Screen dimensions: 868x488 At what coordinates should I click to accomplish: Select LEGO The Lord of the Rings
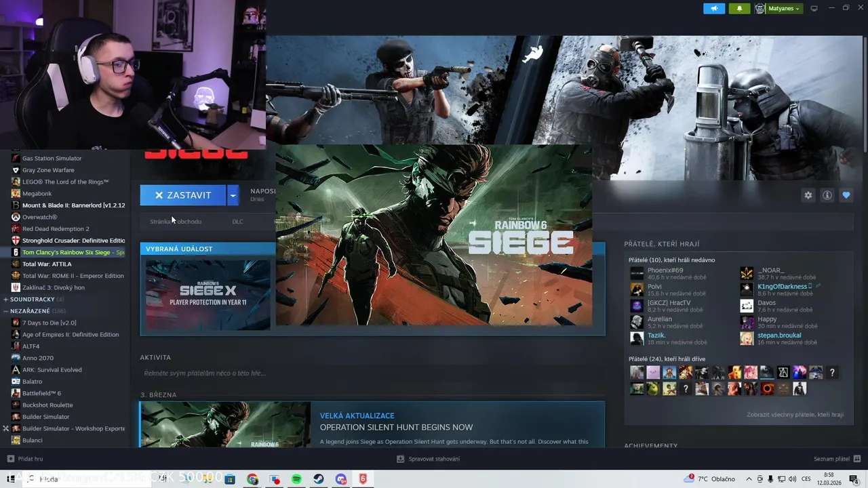coord(65,182)
